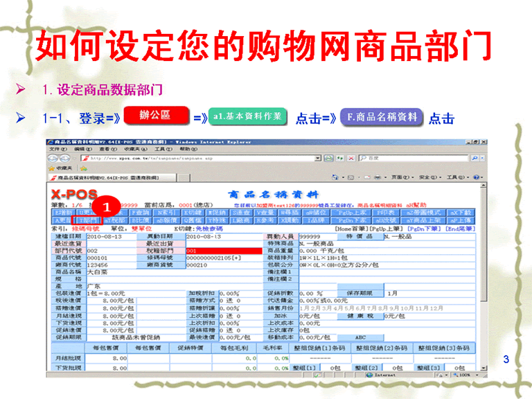Click the 部門代號 field showing 002
532x399 pixels.
pyautogui.click(x=112, y=251)
